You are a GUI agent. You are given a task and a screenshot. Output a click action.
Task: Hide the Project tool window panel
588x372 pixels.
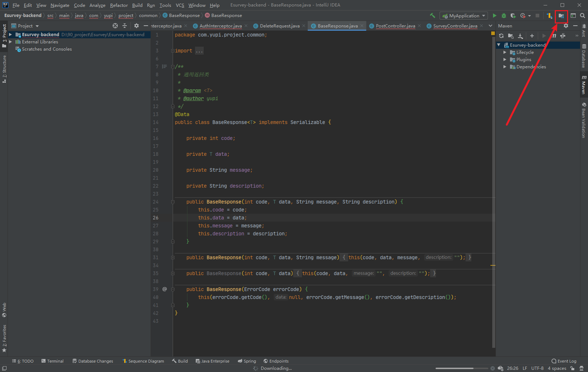pos(146,26)
